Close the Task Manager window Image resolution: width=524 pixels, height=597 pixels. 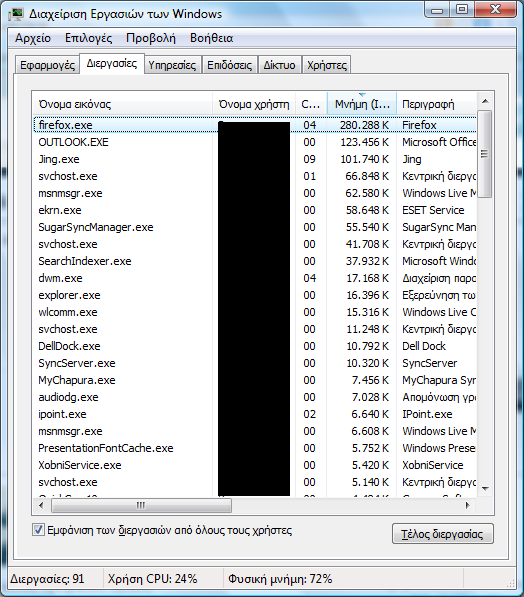495,10
